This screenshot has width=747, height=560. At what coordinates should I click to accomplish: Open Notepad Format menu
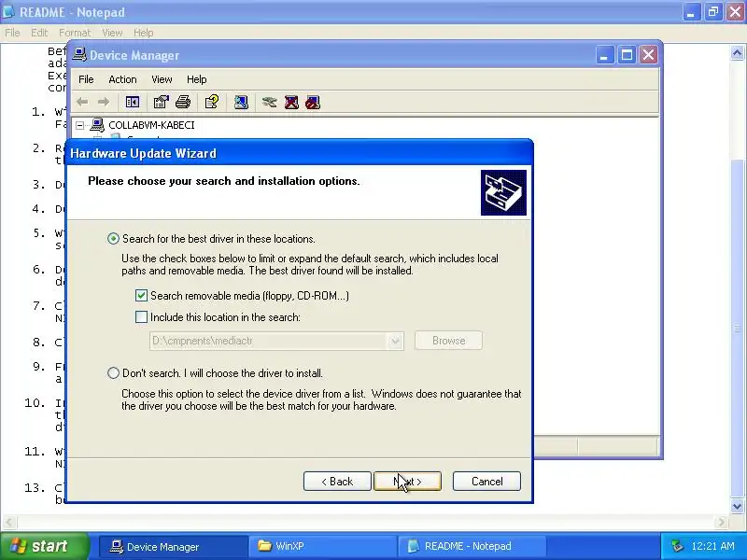75,33
